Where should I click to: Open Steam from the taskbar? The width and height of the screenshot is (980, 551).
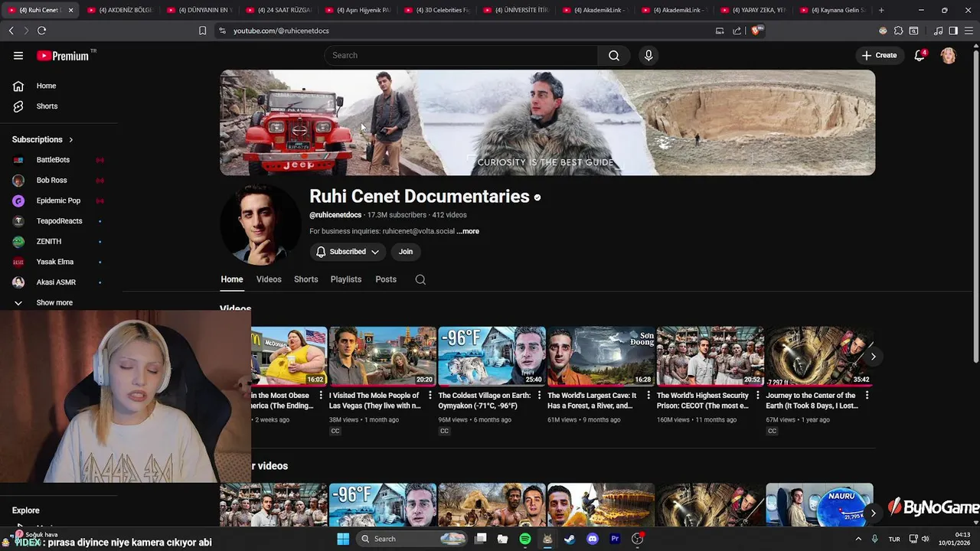click(x=570, y=539)
